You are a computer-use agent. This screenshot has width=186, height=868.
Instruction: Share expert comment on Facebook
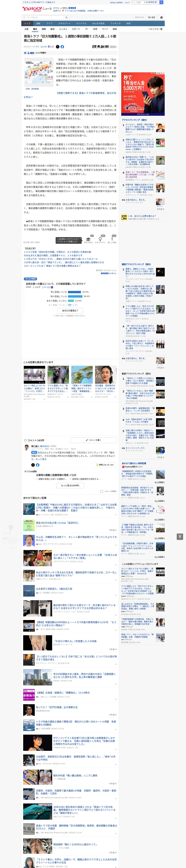(38, 465)
